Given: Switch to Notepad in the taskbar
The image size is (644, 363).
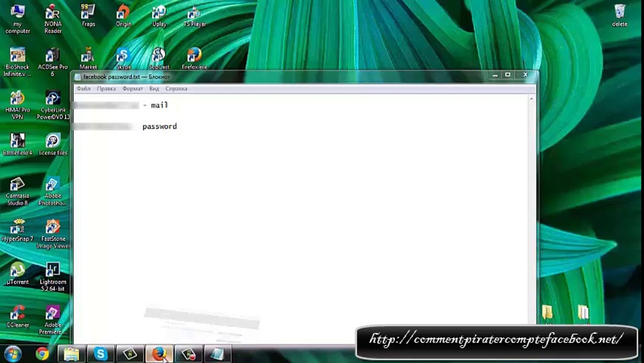Looking at the screenshot, I should pyautogui.click(x=218, y=354).
